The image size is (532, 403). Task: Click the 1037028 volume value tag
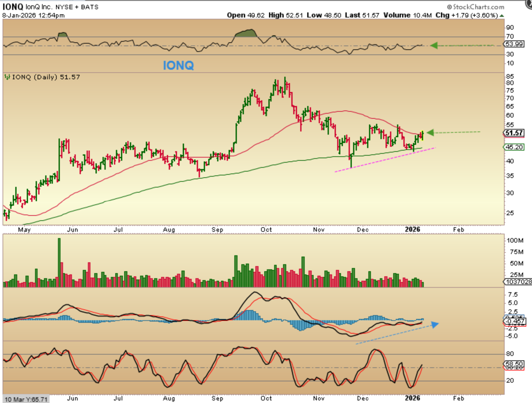point(518,282)
